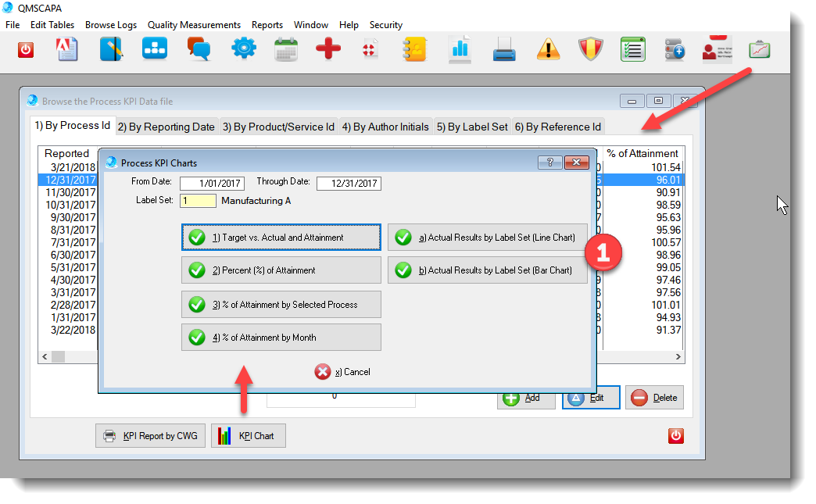This screenshot has width=816, height=504.
Task: Click the red and yellow shield icon
Action: (591, 50)
